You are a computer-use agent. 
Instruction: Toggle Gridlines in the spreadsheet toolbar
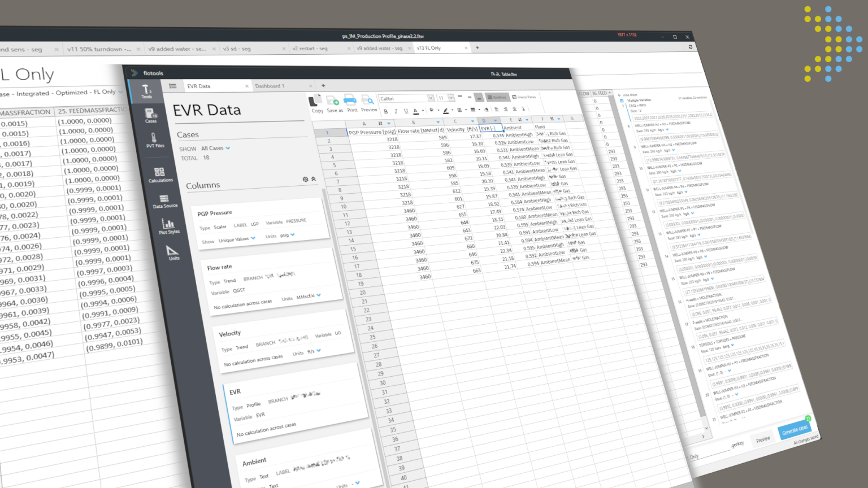pos(497,97)
